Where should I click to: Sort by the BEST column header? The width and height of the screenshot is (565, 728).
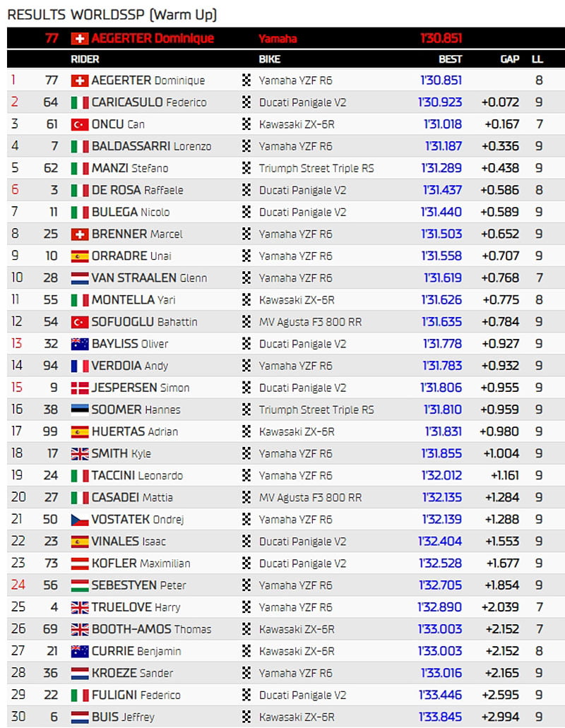coord(450,59)
